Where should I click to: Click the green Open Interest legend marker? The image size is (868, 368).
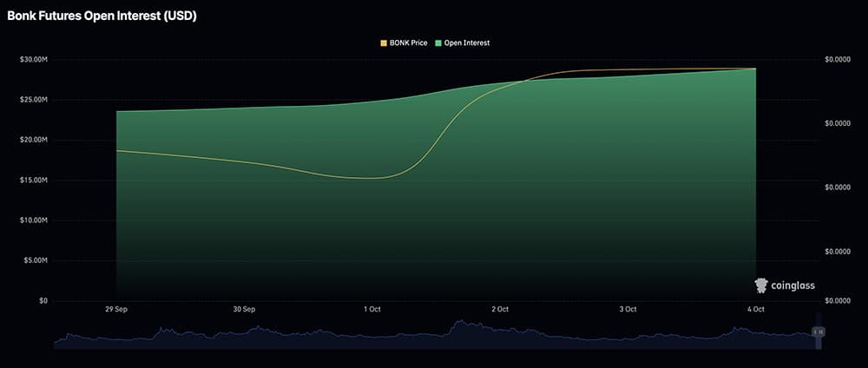click(x=440, y=43)
